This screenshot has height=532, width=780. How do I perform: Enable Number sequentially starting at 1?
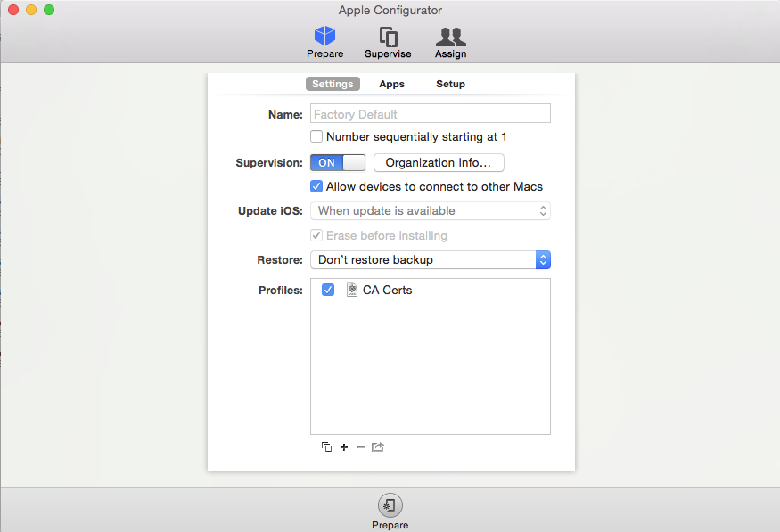316,136
